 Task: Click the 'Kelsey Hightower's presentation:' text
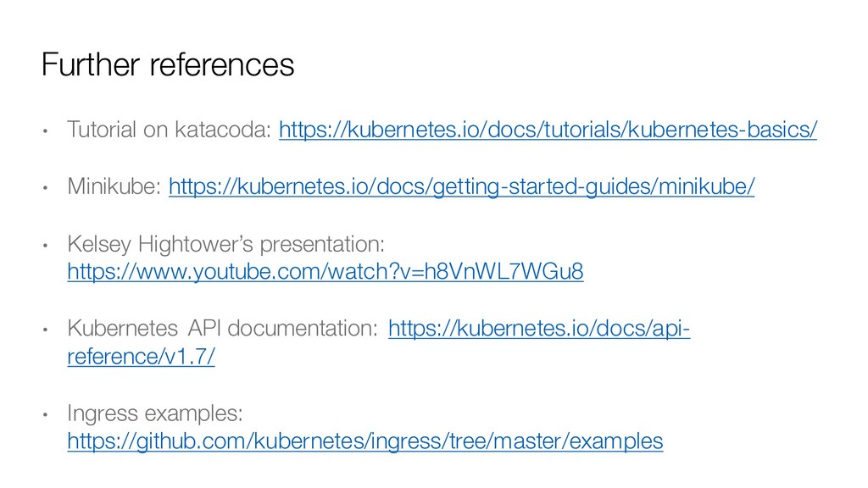[x=225, y=244]
